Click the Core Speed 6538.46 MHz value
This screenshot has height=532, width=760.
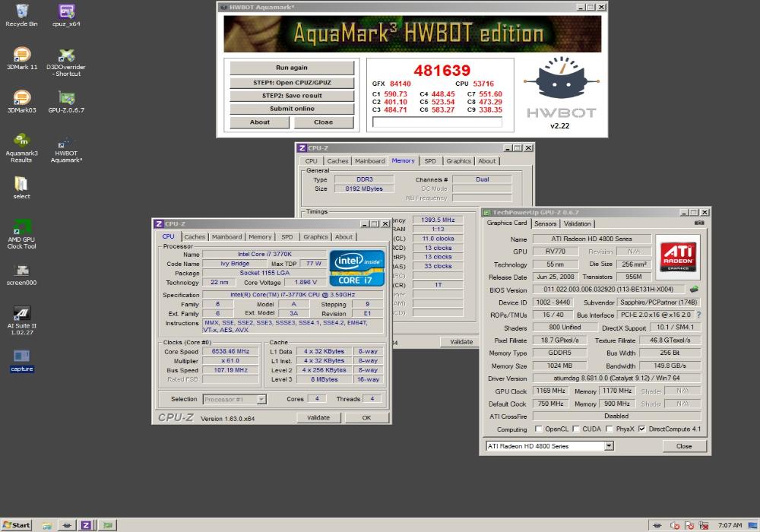(x=230, y=351)
